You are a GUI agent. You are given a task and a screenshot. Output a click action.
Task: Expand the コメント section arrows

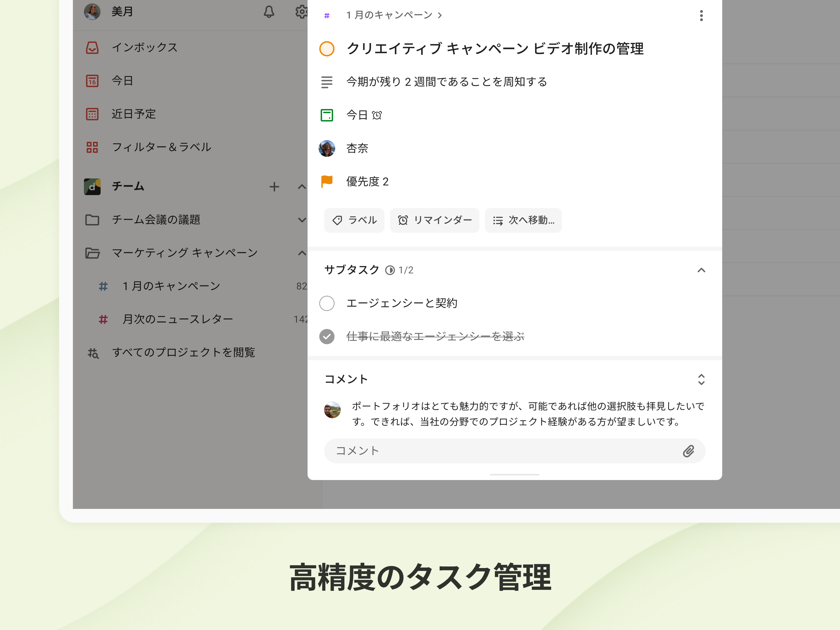click(701, 379)
